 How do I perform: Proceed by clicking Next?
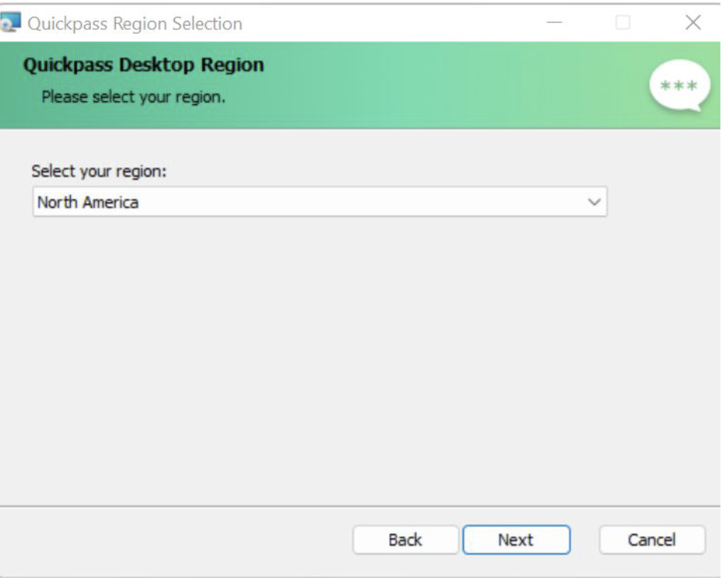click(518, 539)
